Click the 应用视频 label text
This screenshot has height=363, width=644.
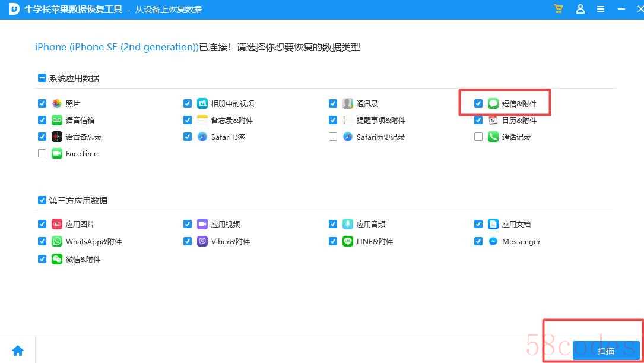click(226, 224)
